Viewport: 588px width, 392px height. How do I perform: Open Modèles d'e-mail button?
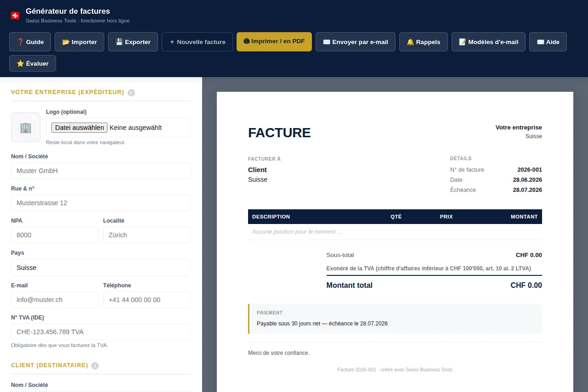[489, 42]
